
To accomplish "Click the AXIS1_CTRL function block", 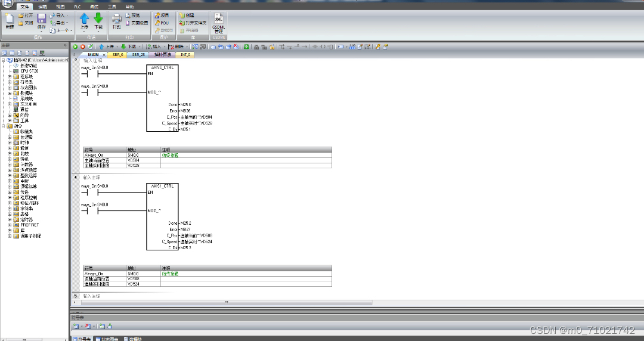I will click(x=163, y=216).
